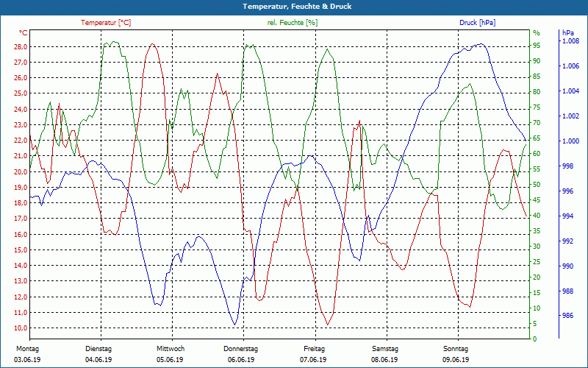Click the date "09.06.19"
This screenshot has height=368, width=588.
(456, 360)
